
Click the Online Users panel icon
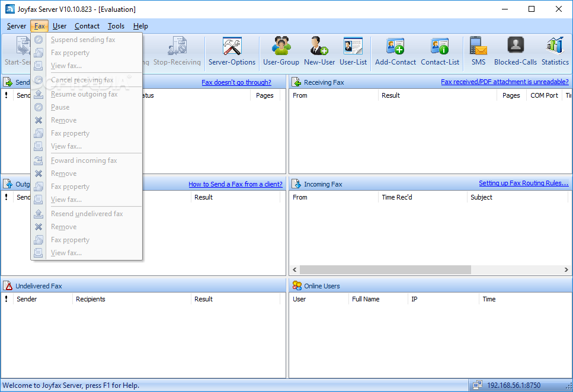(x=297, y=285)
